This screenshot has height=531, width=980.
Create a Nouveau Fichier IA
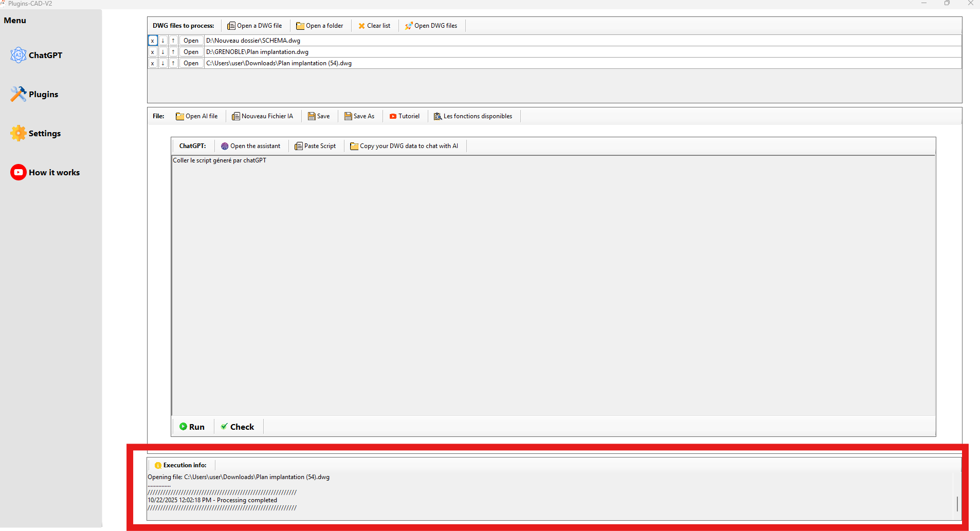point(263,116)
